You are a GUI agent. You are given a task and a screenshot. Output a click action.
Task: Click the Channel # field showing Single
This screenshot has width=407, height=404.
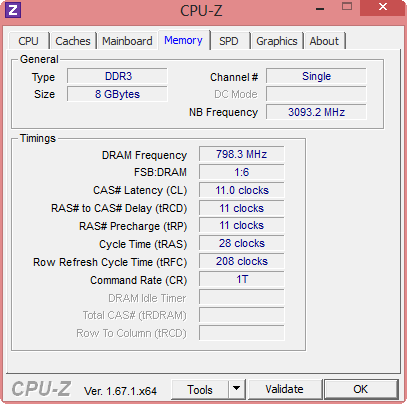(x=316, y=76)
